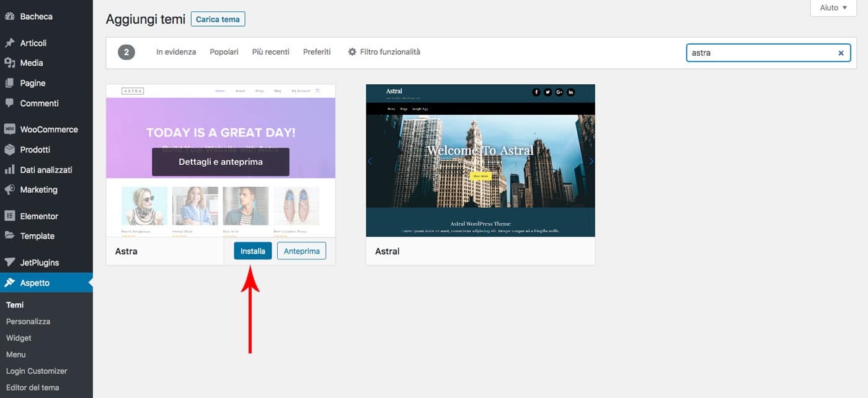The width and height of the screenshot is (868, 398).
Task: Open the Template menu
Action: tap(46, 236)
